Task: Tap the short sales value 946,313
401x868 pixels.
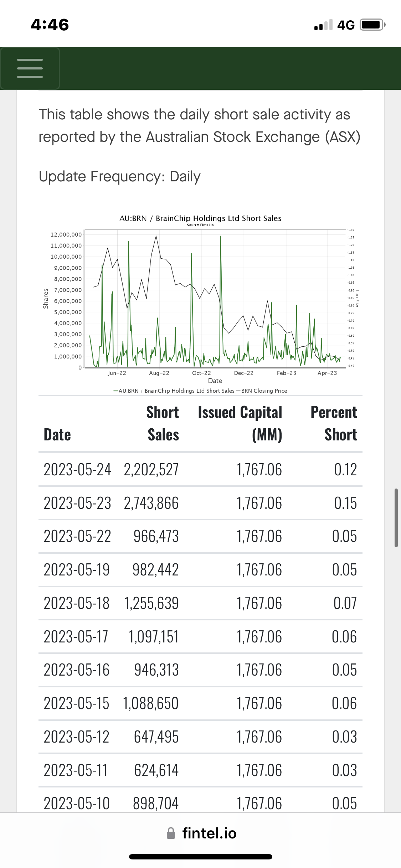Action: tap(156, 670)
